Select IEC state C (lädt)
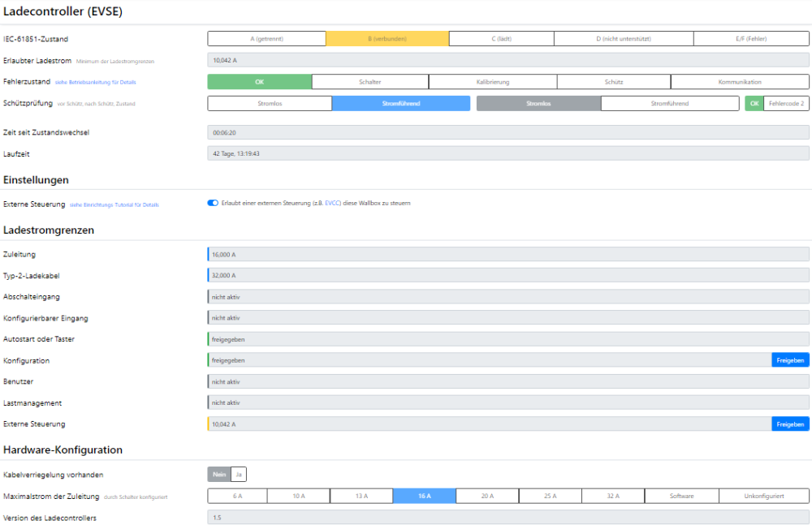This screenshot has width=812, height=529. click(x=501, y=38)
